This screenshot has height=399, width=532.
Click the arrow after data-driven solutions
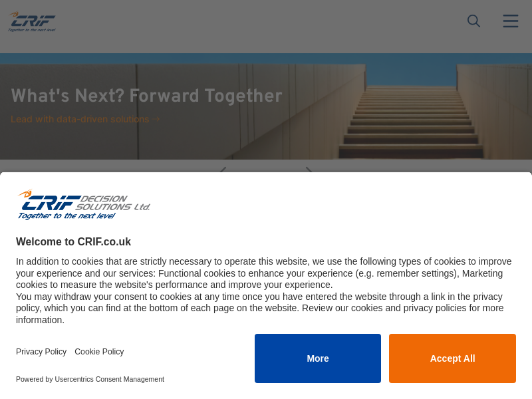tap(157, 120)
